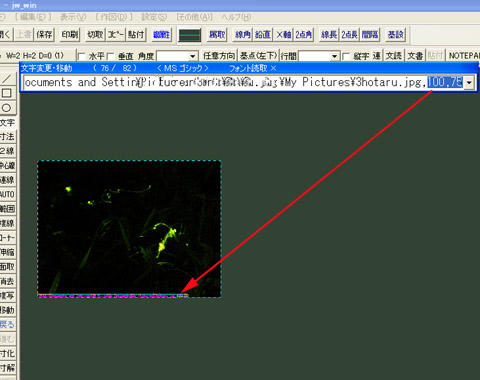
Task: Open the 表示(V) menu
Action: tap(73, 17)
